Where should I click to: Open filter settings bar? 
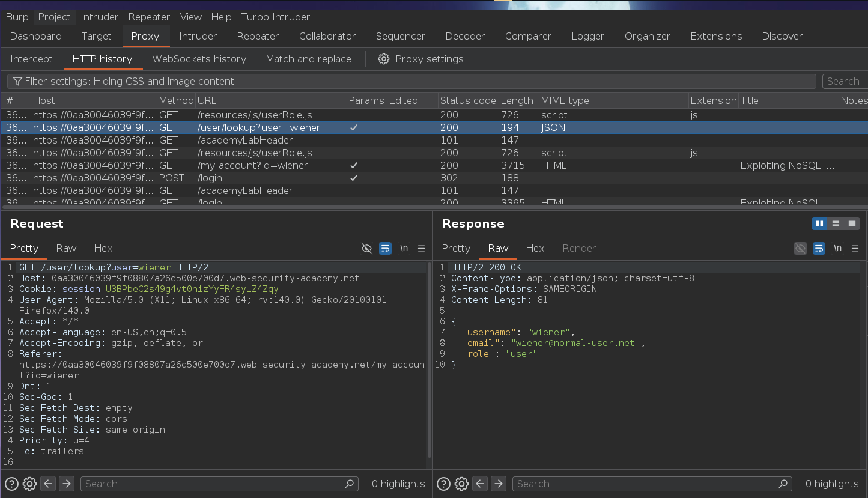point(411,81)
